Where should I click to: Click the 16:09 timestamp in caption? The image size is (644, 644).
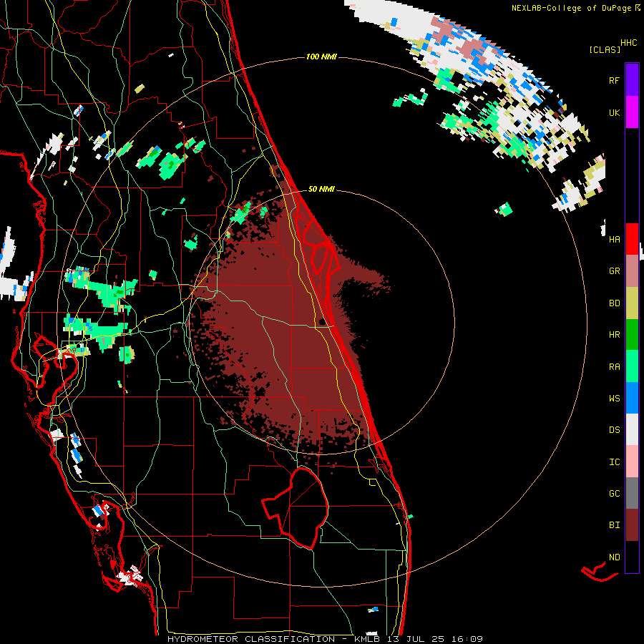pyautogui.click(x=468, y=639)
